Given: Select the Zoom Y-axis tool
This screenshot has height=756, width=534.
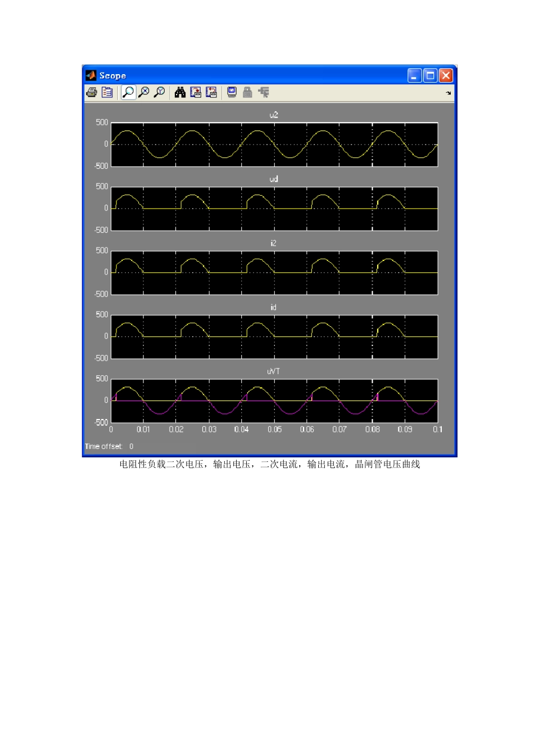Looking at the screenshot, I should pos(160,92).
